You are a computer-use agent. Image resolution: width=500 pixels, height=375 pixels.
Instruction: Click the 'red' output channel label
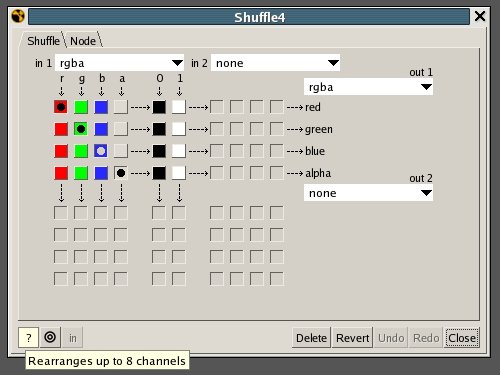pyautogui.click(x=313, y=107)
